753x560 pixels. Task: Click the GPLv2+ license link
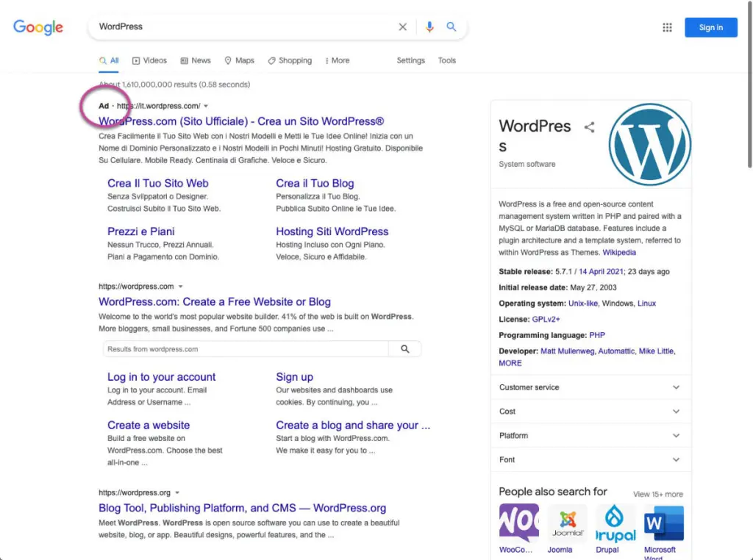(546, 319)
